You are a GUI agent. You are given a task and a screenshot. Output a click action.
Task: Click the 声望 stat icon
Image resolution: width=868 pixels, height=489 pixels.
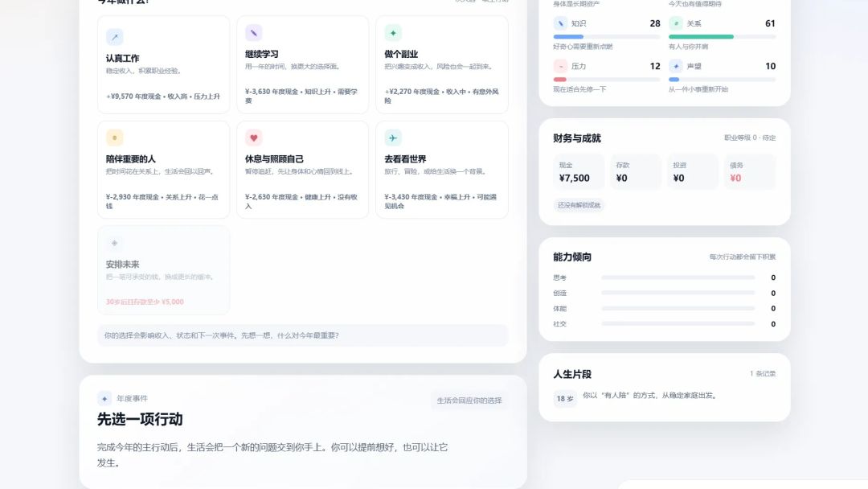pos(676,66)
